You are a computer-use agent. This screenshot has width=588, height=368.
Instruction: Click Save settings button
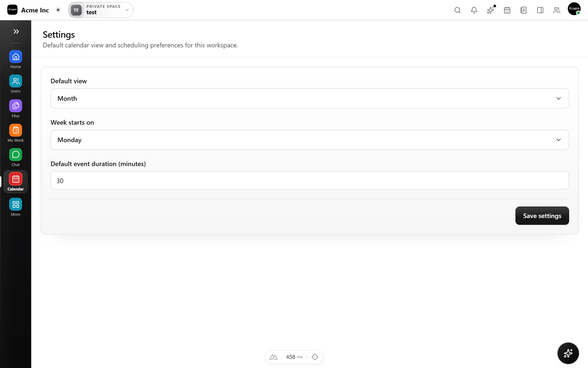pos(542,216)
